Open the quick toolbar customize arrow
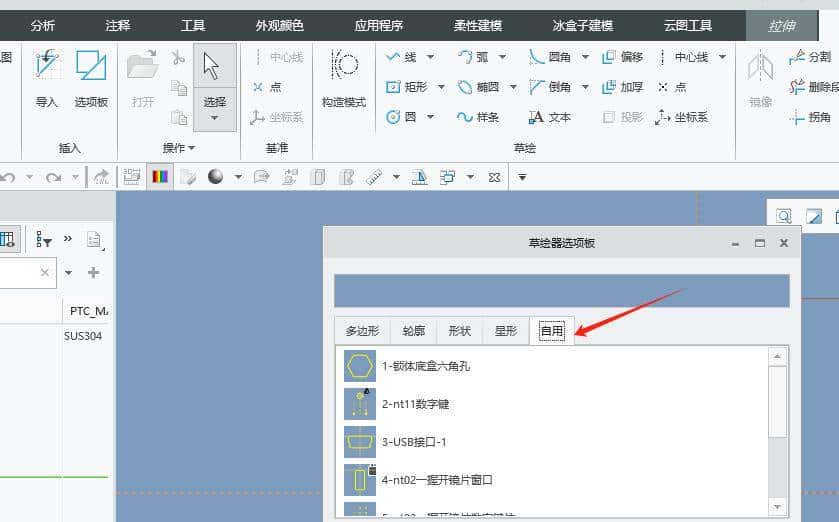 pyautogui.click(x=522, y=176)
